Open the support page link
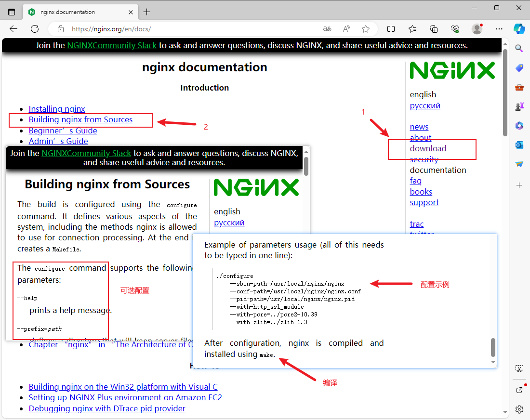Viewport: 530px width, 420px height. (424, 202)
